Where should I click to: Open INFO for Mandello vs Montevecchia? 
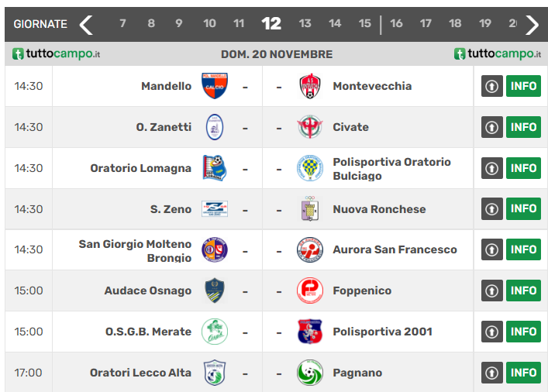523,86
